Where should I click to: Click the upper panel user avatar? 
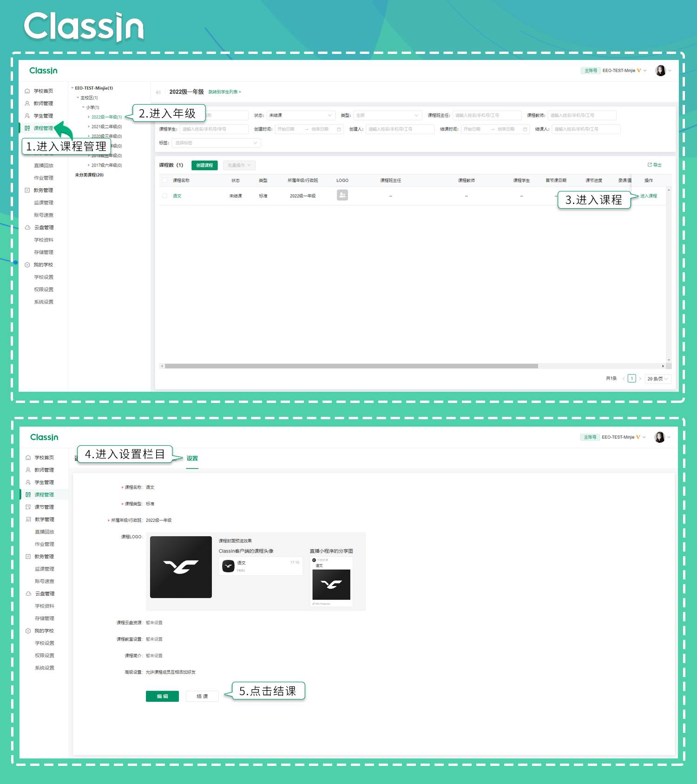[x=660, y=71]
